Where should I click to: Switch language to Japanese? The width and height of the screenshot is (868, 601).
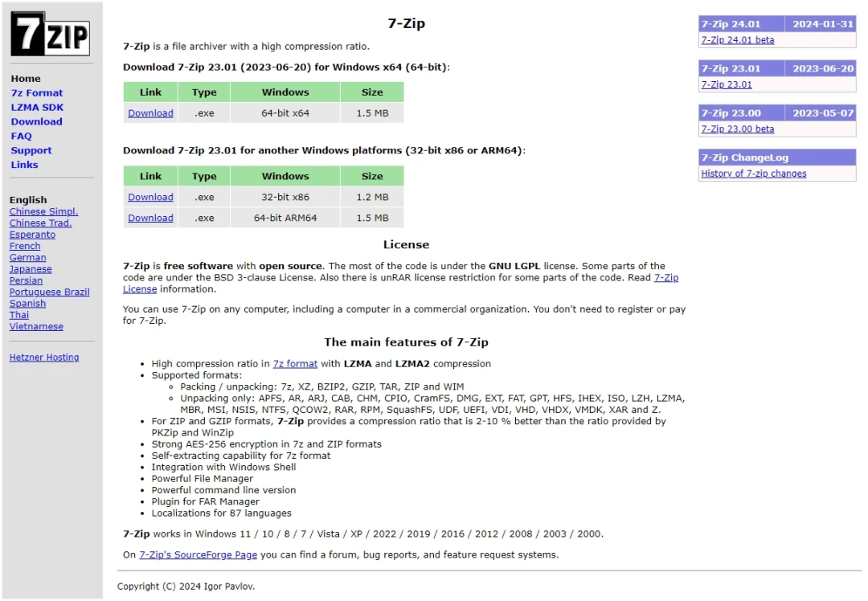click(x=31, y=269)
